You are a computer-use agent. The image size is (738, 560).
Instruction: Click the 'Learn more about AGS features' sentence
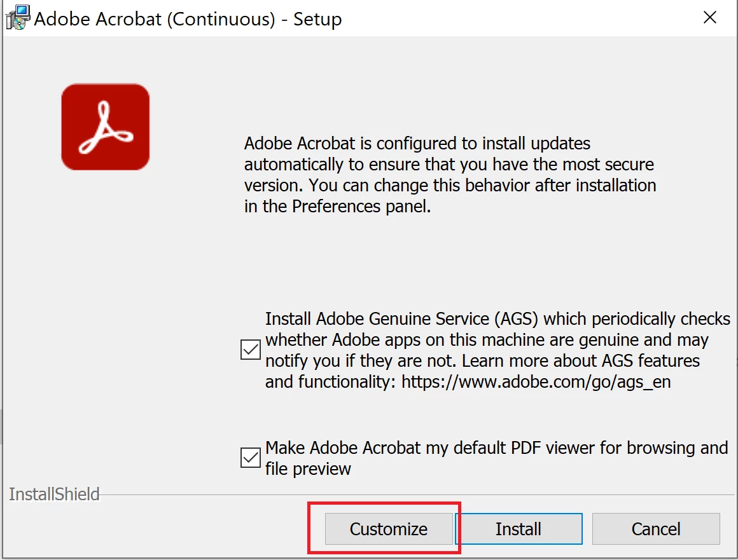pos(581,360)
